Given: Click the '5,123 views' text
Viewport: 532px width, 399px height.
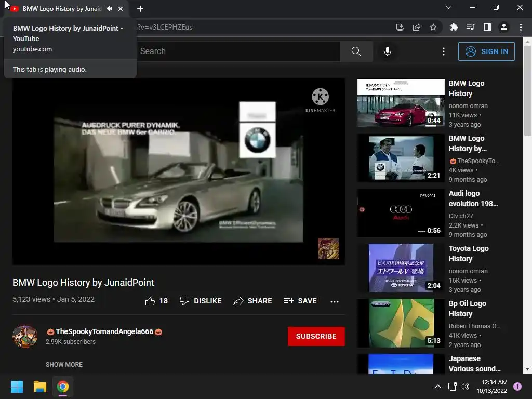Looking at the screenshot, I should [31, 300].
